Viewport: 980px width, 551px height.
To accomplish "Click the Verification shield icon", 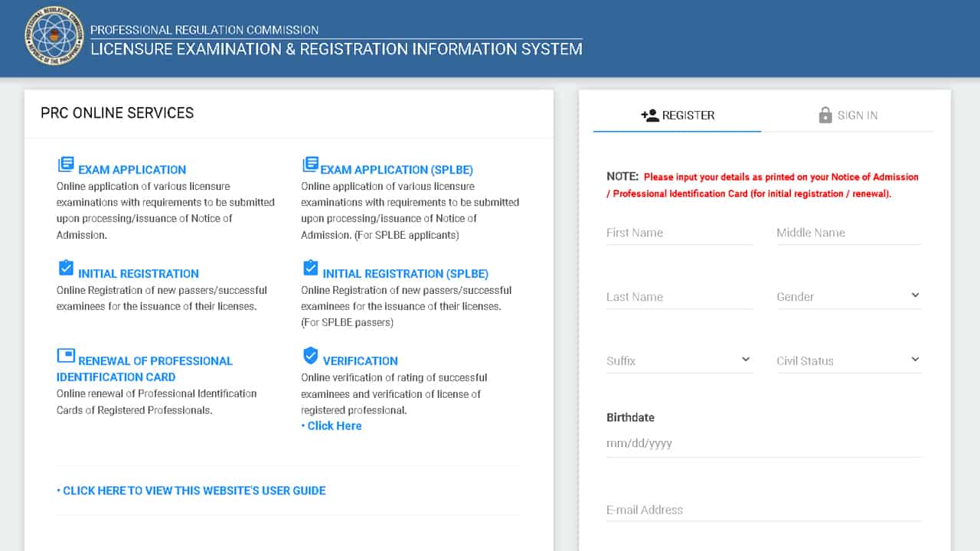I will click(310, 355).
